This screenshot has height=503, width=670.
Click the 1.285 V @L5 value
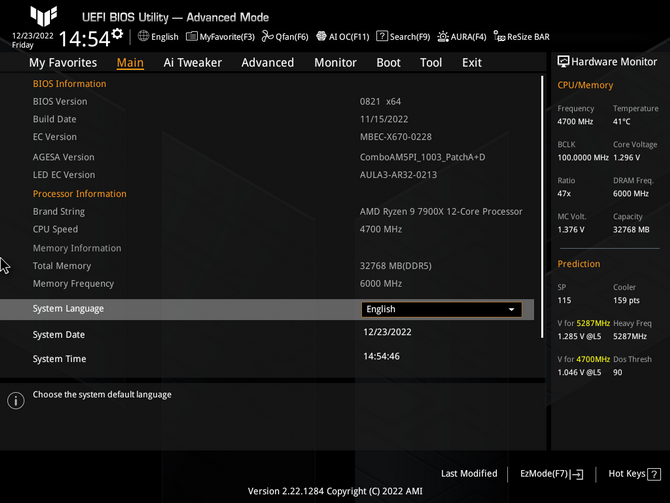[x=579, y=336]
